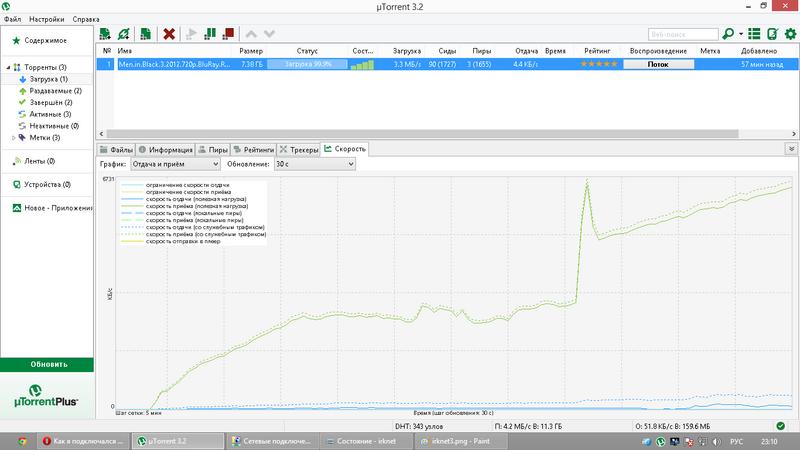Screen dimensions: 800x450
Task: Select Устройства (0) in sidebar
Action: pos(47,185)
